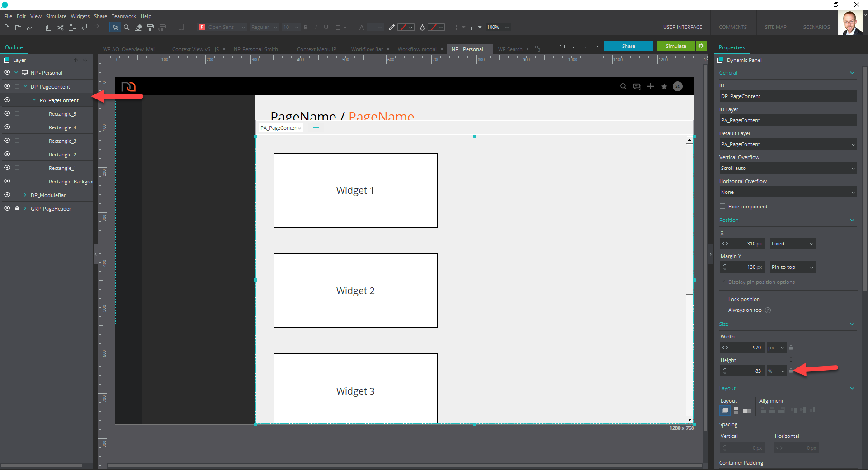The height and width of the screenshot is (470, 868).
Task: Click the paint format tool
Action: pos(151,28)
